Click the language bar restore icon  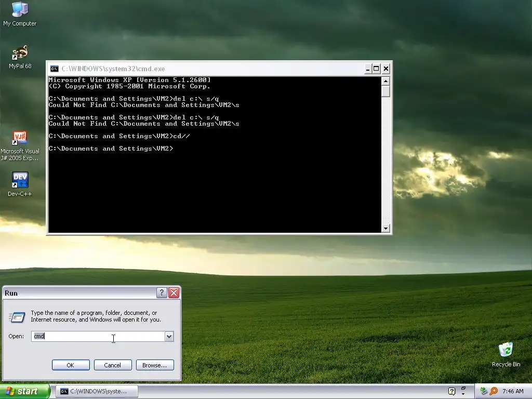tap(463, 388)
